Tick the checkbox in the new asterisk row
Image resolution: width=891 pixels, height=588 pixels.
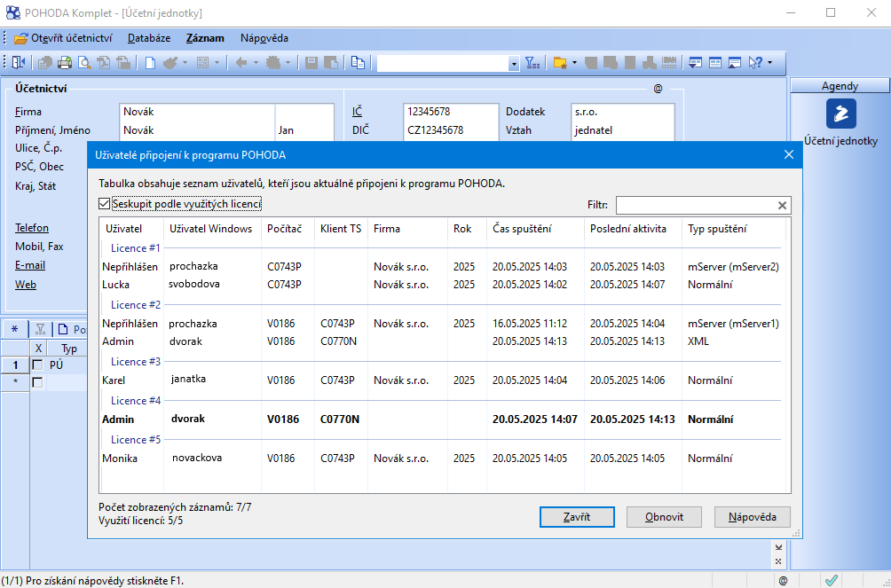[x=37, y=382]
